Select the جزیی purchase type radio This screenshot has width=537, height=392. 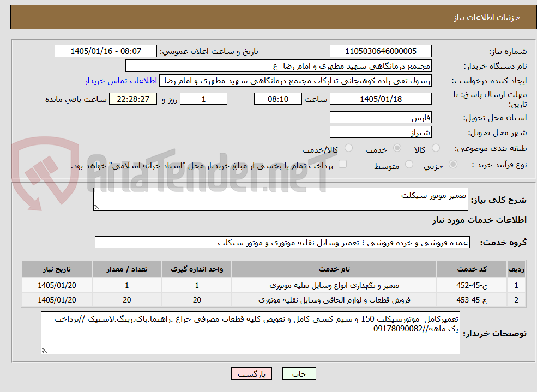click(x=452, y=164)
